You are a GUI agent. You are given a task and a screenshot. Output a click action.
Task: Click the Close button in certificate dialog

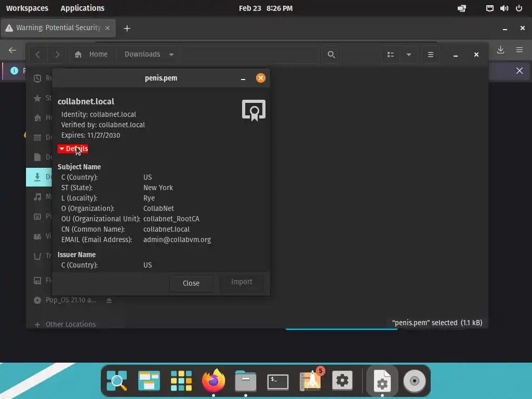pyautogui.click(x=191, y=283)
